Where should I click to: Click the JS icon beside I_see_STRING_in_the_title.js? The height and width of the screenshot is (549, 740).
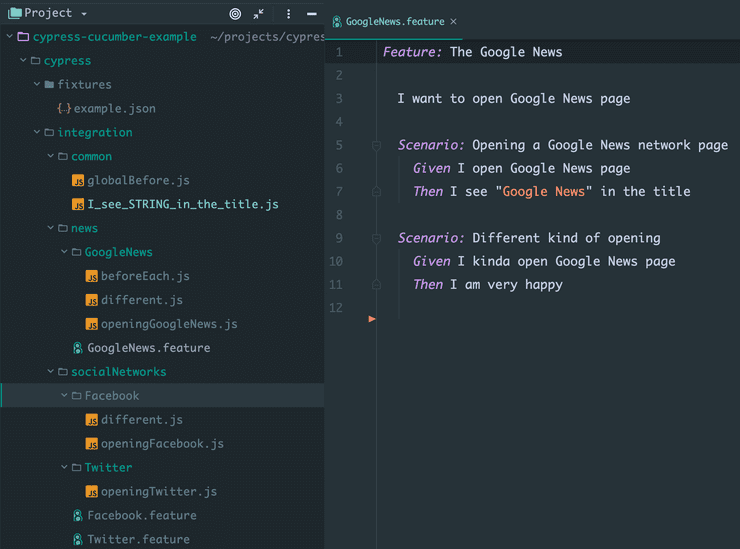(x=78, y=204)
